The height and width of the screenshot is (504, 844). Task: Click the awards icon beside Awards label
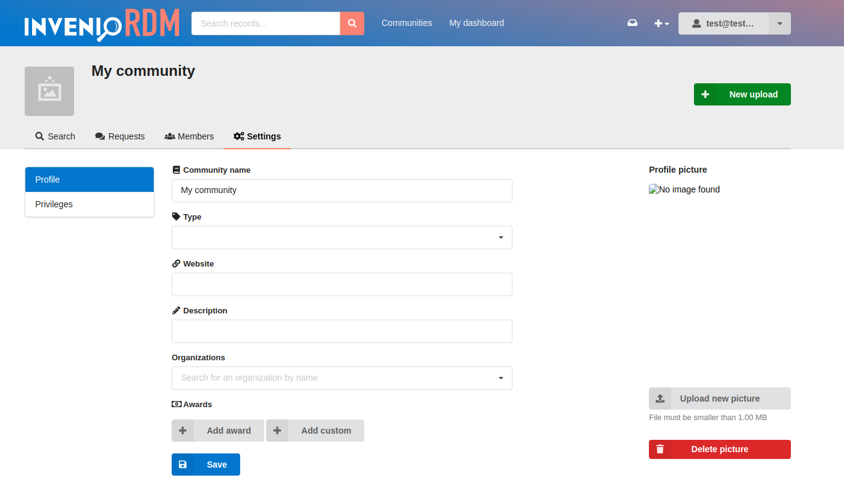[175, 404]
